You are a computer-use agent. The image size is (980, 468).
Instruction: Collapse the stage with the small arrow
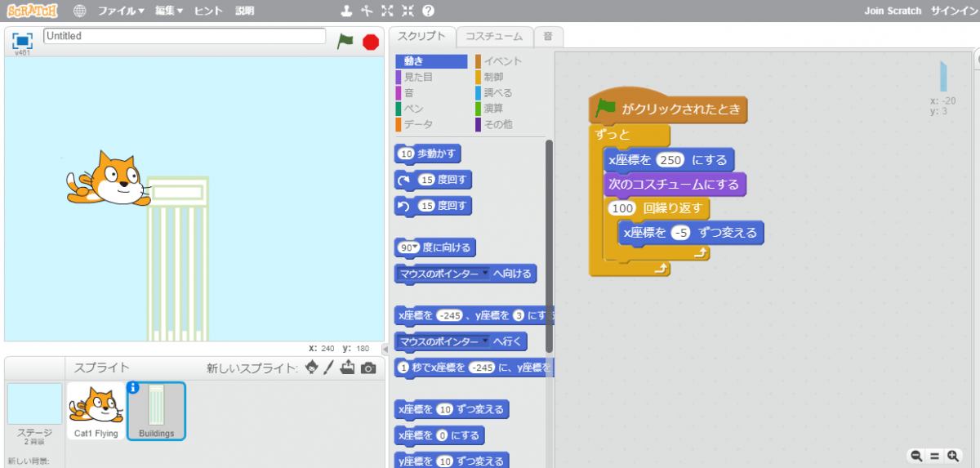(385, 350)
